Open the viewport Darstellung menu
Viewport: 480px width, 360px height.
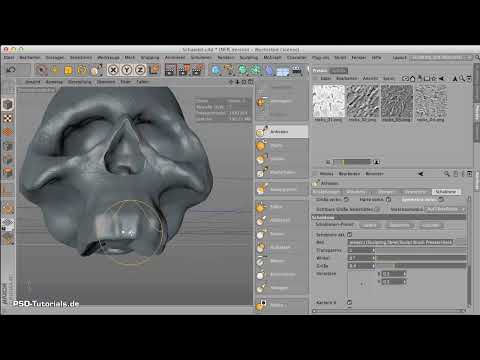[80, 81]
